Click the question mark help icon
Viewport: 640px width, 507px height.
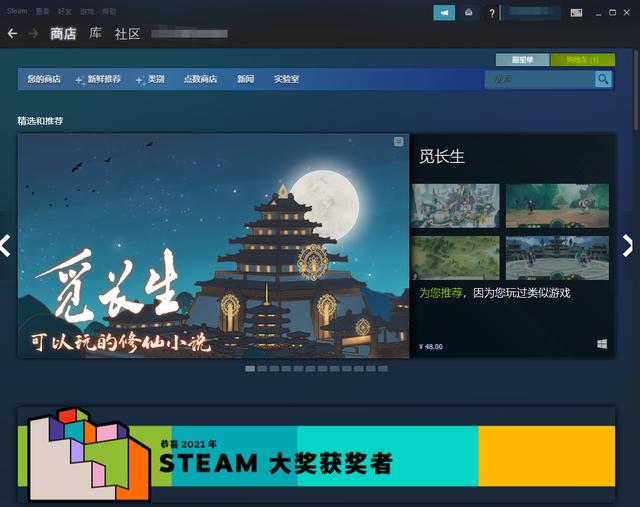point(492,13)
